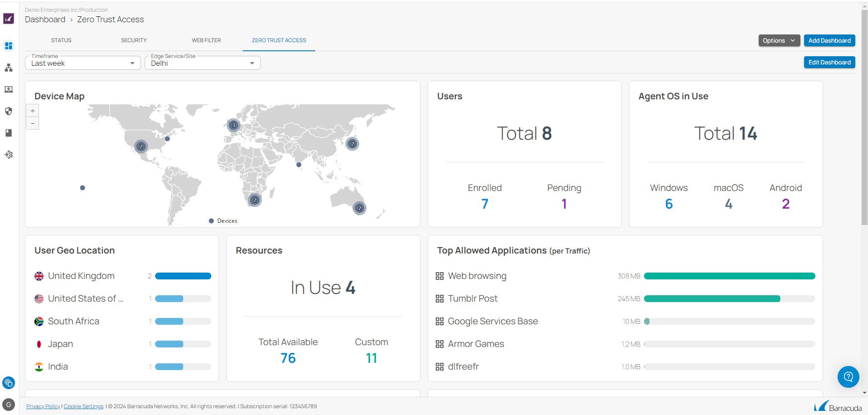Click the Web browsing application icon
868x415 pixels.
point(439,276)
